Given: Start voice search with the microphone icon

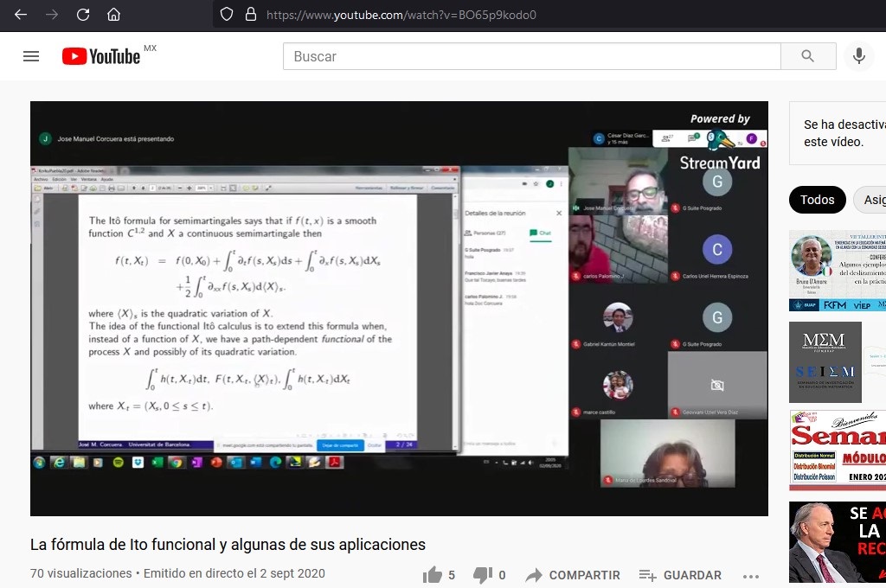Looking at the screenshot, I should tap(858, 56).
